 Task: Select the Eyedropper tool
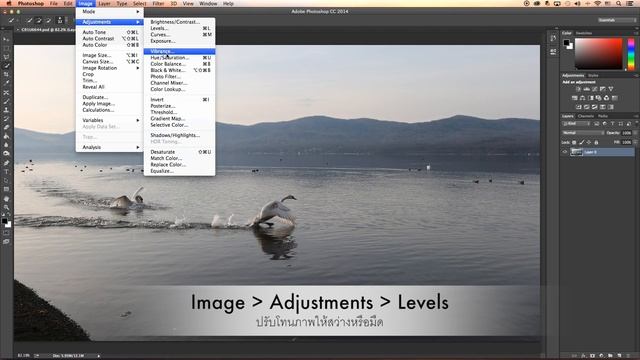coord(6,83)
